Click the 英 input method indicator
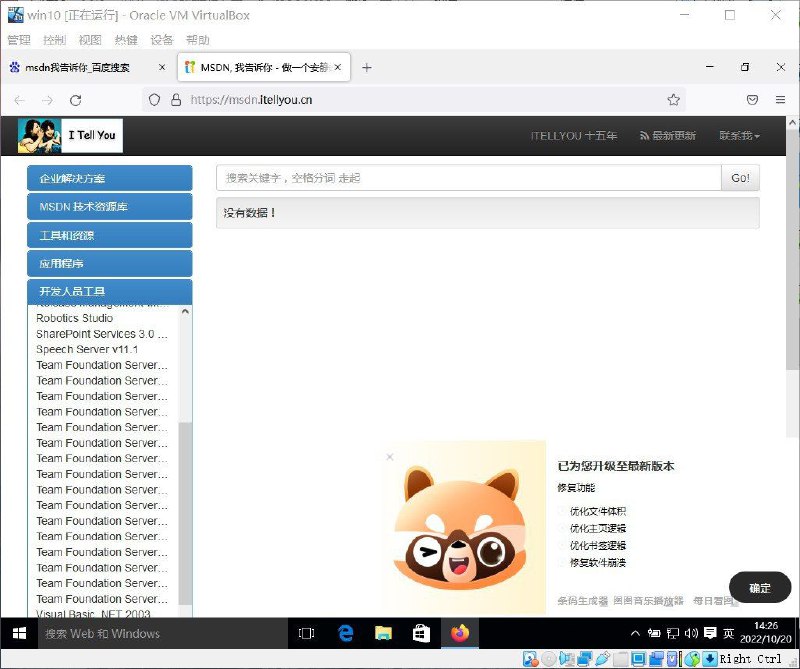Image resolution: width=800 pixels, height=669 pixels. (x=728, y=633)
